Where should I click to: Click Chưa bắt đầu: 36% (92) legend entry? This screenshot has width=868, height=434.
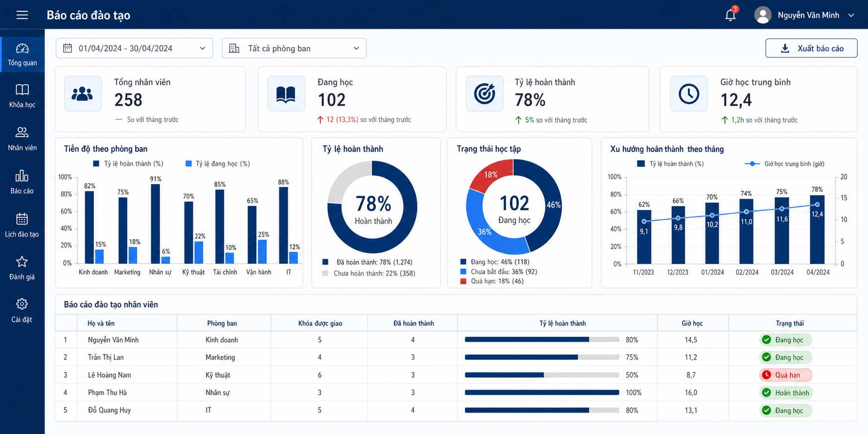pos(499,272)
